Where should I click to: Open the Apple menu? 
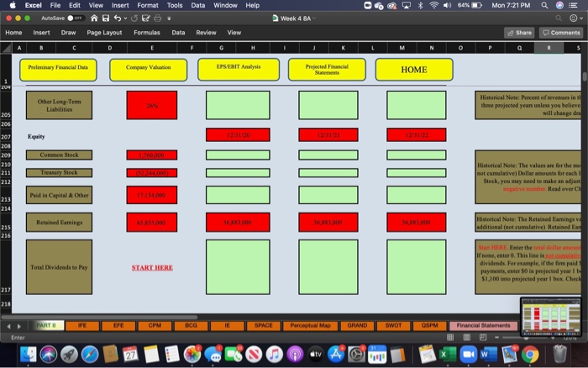pos(13,5)
